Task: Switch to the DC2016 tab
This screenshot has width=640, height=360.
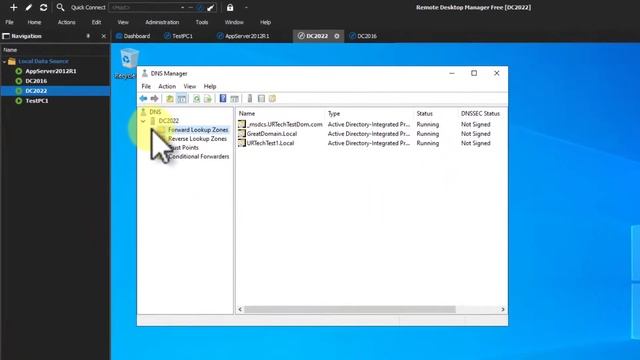Action: point(363,36)
